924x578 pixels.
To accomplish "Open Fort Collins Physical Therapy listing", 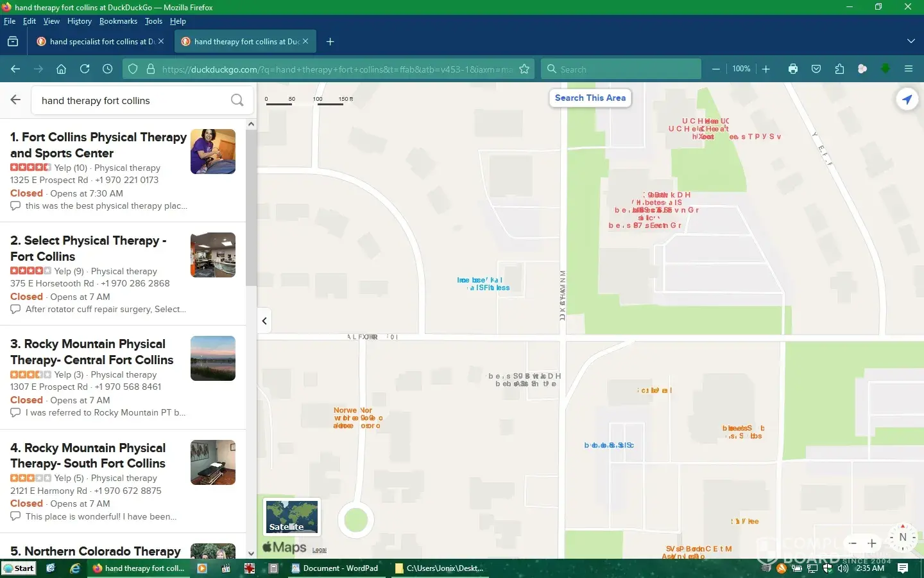I will 98,144.
